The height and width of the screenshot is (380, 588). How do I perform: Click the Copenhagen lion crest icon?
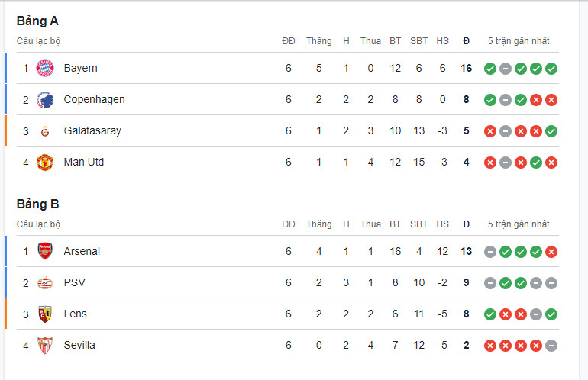click(x=45, y=100)
